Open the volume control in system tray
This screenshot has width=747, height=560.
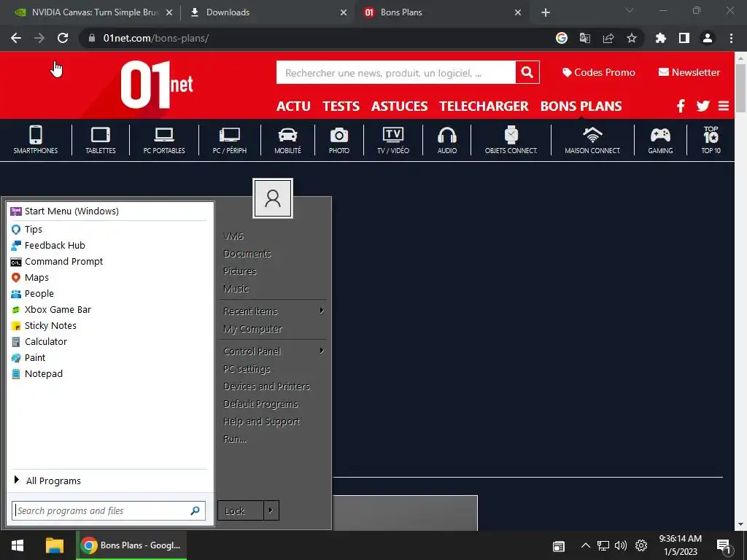coord(621,545)
